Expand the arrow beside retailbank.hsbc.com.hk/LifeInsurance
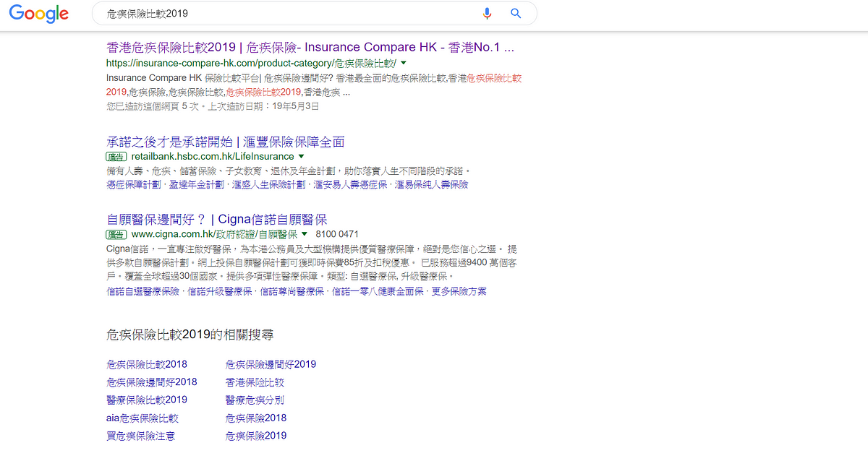This screenshot has width=868, height=461. click(x=301, y=157)
